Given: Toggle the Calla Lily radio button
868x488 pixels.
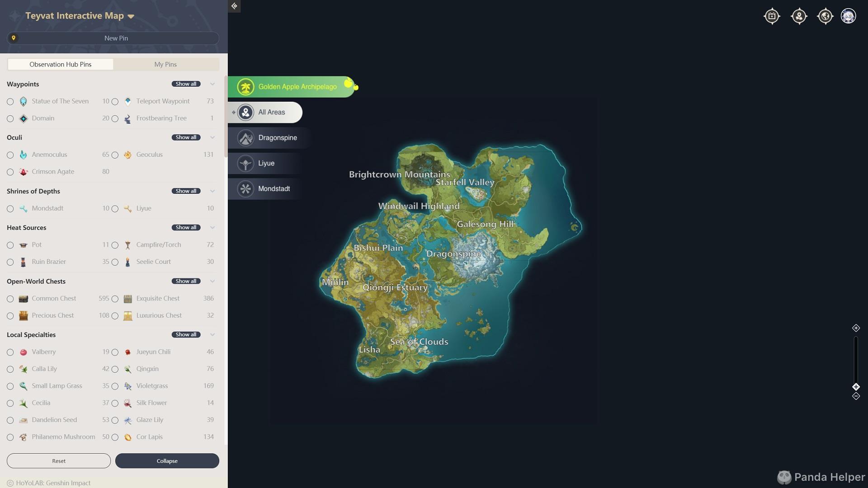Looking at the screenshot, I should [10, 369].
